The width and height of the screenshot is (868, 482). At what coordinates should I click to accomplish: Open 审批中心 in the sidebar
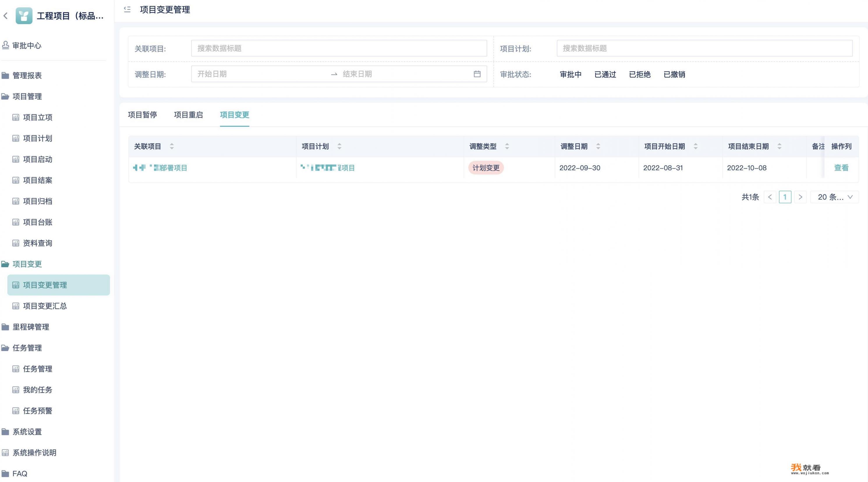point(22,45)
